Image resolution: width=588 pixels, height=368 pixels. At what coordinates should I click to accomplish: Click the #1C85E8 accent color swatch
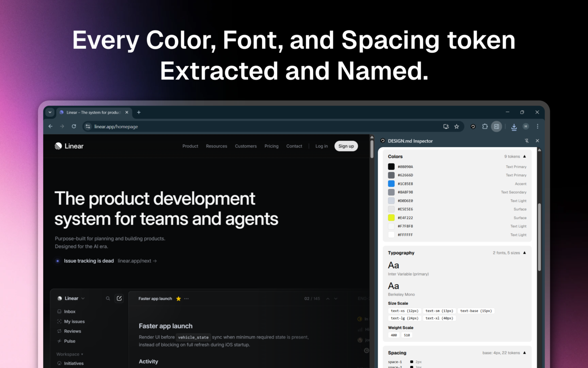(x=391, y=184)
